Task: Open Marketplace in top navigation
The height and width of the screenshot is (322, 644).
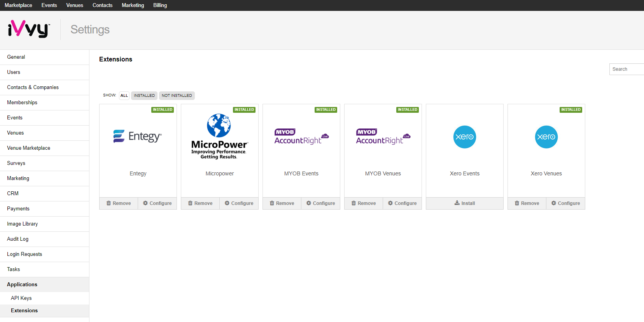Action: (18, 5)
